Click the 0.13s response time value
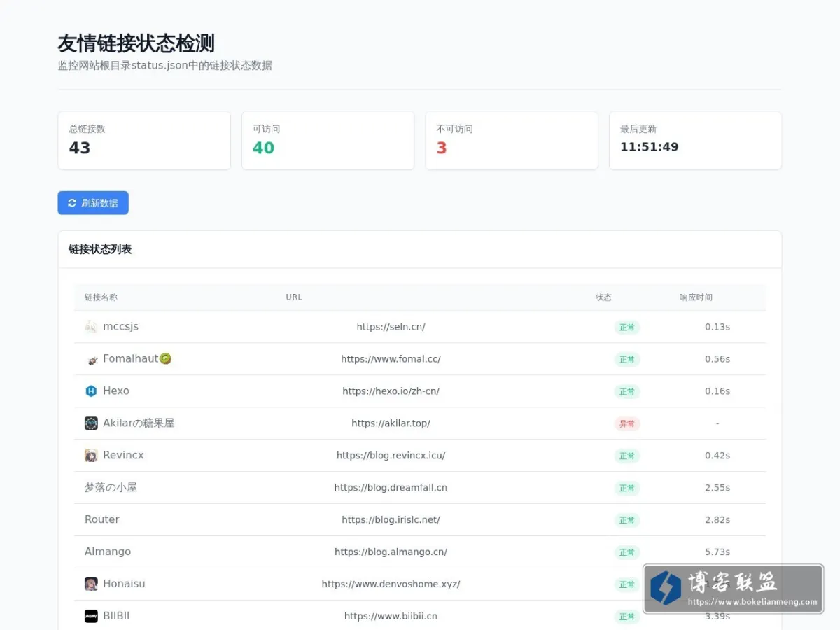840x630 pixels. pos(717,327)
